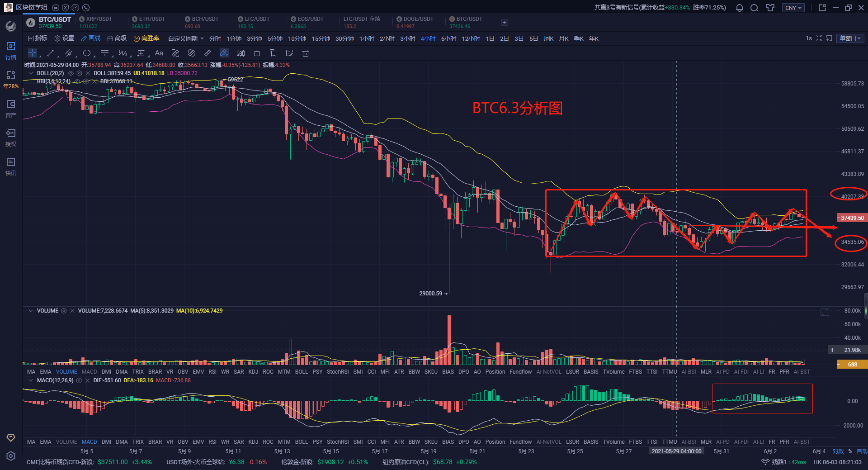Toggle the 画线 drawing toolbar button
The height and width of the screenshot is (470, 868).
(x=90, y=38)
